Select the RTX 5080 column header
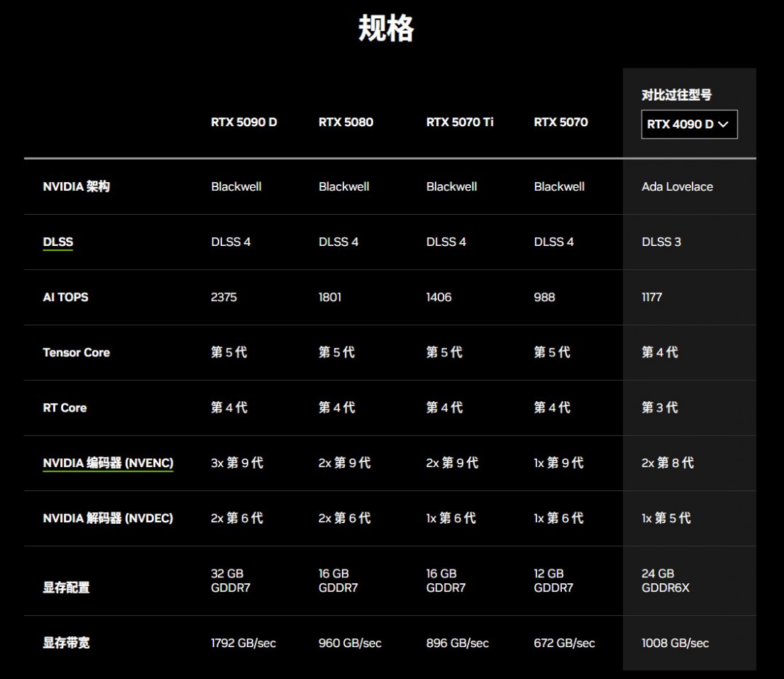The width and height of the screenshot is (784, 679). pos(346,122)
